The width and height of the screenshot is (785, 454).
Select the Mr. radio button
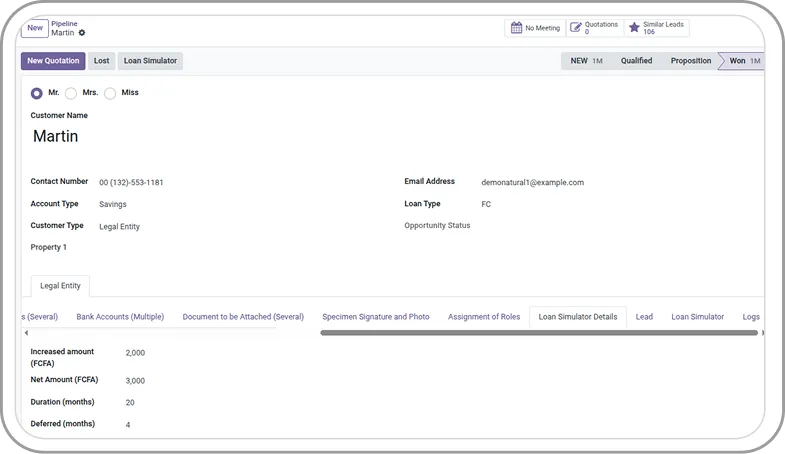[x=37, y=93]
